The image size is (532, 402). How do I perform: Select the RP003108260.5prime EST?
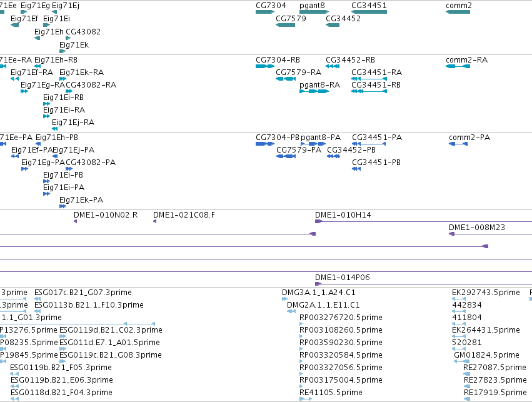coord(301,336)
